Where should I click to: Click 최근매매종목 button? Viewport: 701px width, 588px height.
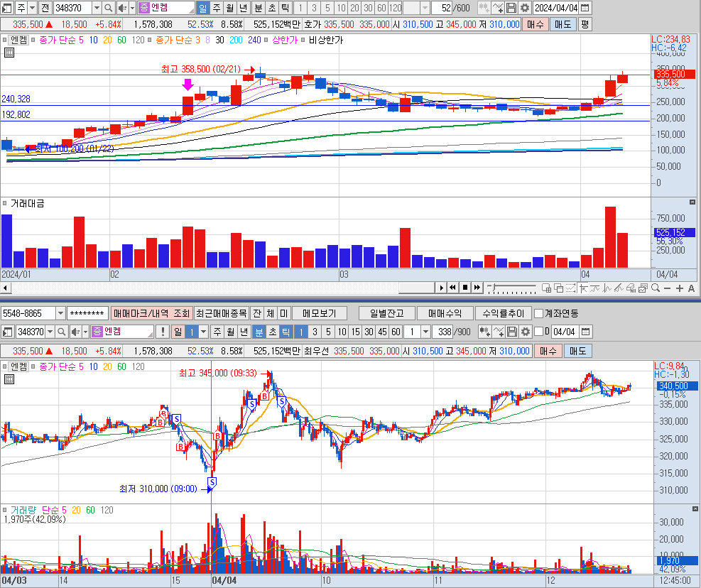click(222, 313)
